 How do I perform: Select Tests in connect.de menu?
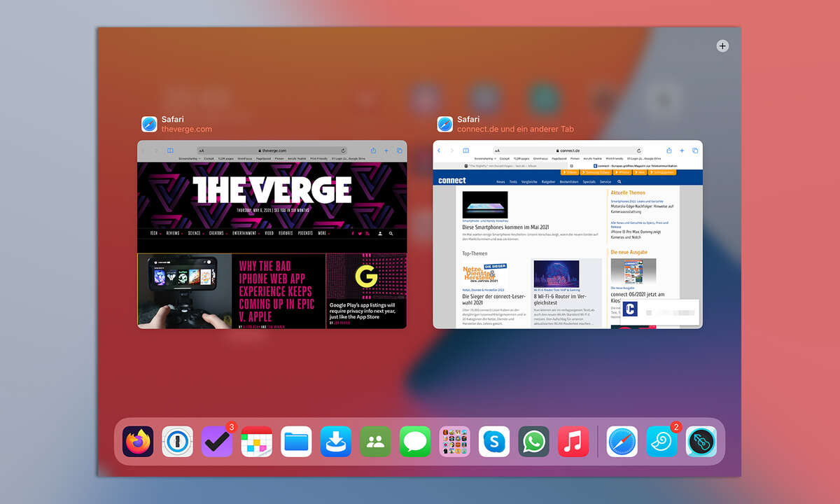point(513,181)
